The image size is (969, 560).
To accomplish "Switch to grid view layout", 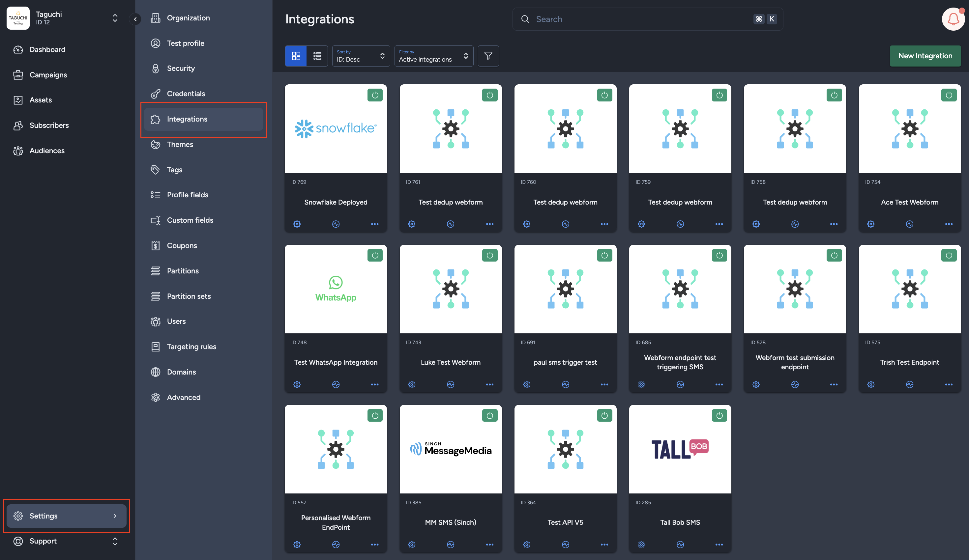I will (x=296, y=56).
